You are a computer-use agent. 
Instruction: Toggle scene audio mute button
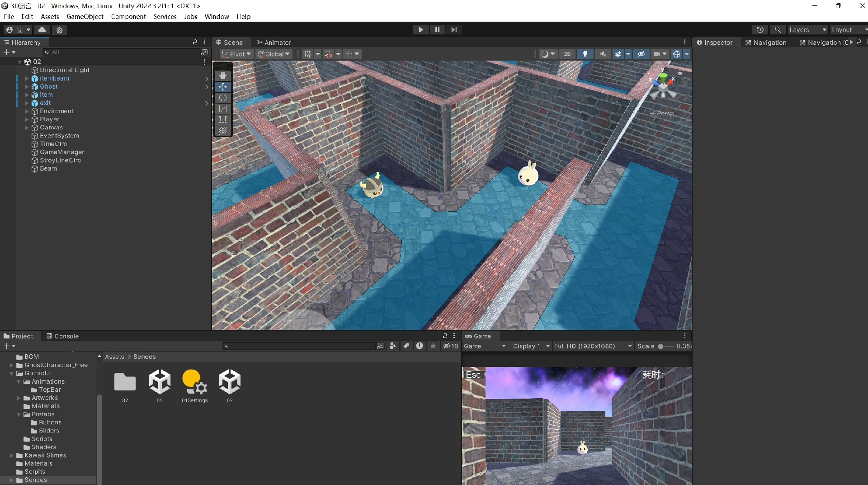point(603,54)
